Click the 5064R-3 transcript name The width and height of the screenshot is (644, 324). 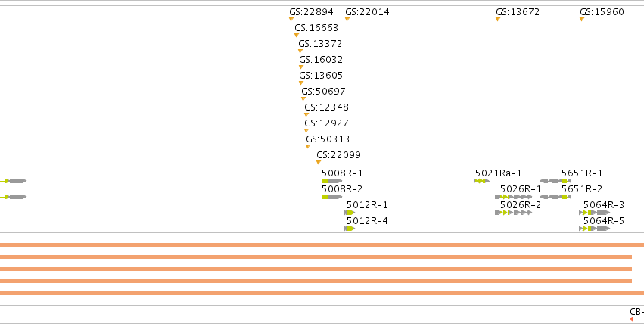tap(604, 205)
